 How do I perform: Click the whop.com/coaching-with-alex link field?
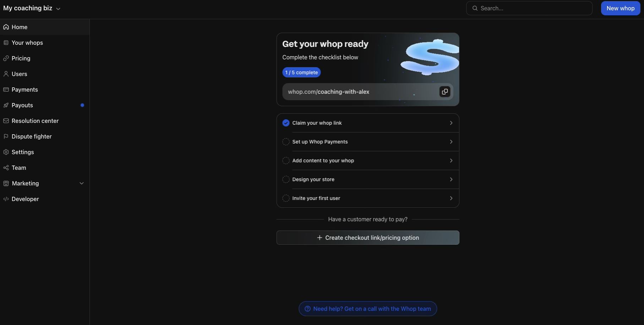(368, 92)
